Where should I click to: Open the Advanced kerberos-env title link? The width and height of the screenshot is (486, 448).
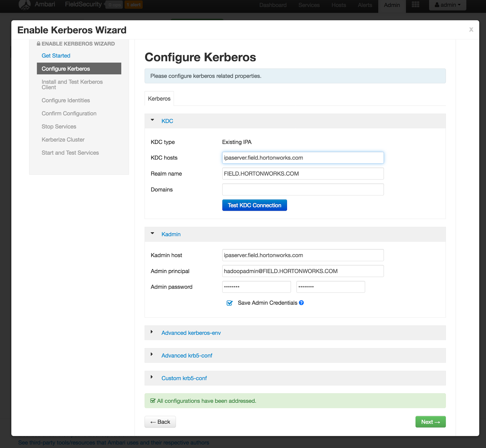point(191,333)
